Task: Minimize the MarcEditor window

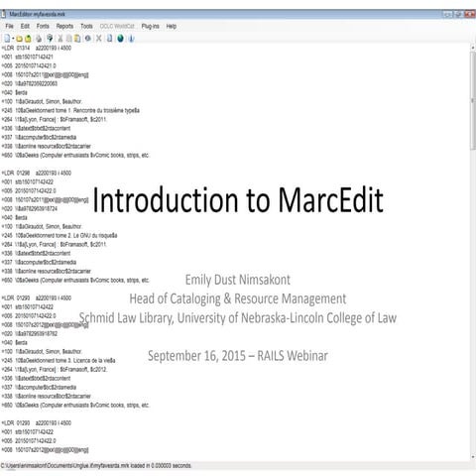Action: pos(447,14)
